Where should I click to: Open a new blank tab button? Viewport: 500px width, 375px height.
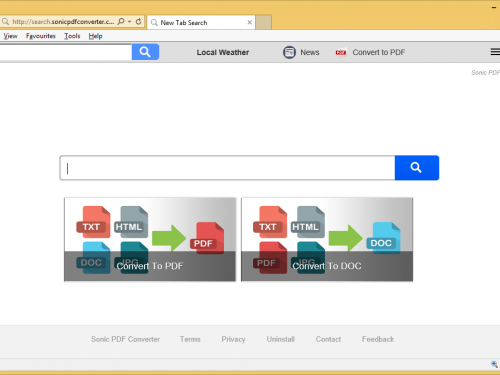263,22
